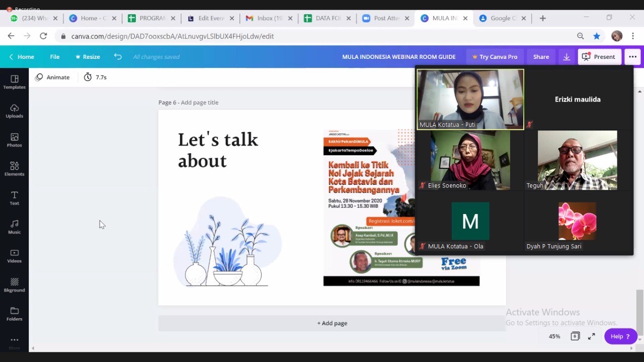This screenshot has width=644, height=362.
Task: Open the File menu in Canva
Action: [55, 57]
